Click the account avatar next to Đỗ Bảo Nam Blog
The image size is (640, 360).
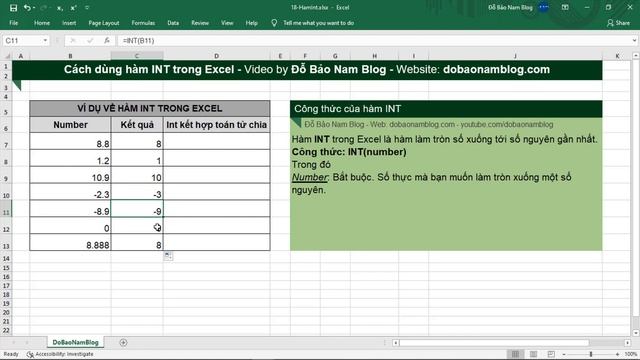pos(543,7)
